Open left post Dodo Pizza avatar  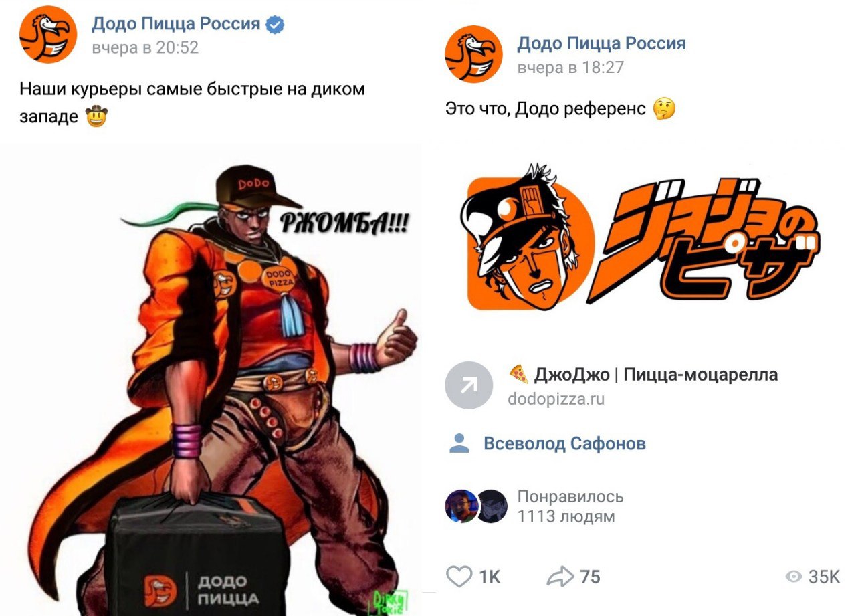click(x=48, y=34)
